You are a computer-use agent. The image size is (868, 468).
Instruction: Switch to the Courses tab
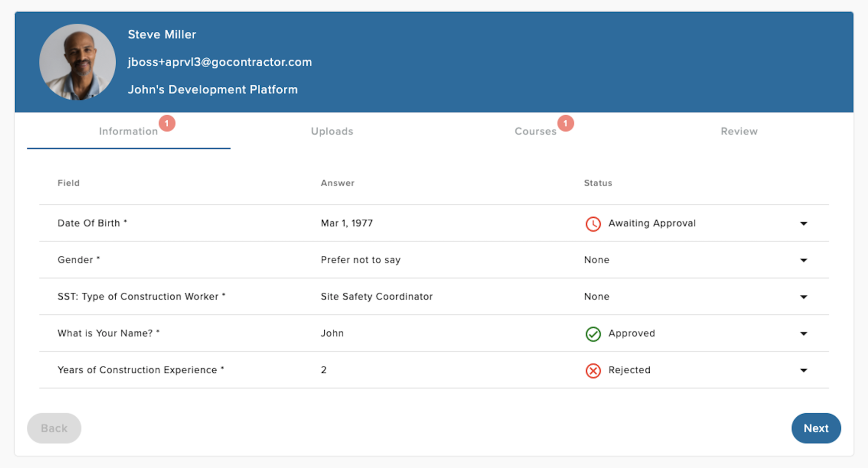pos(535,131)
